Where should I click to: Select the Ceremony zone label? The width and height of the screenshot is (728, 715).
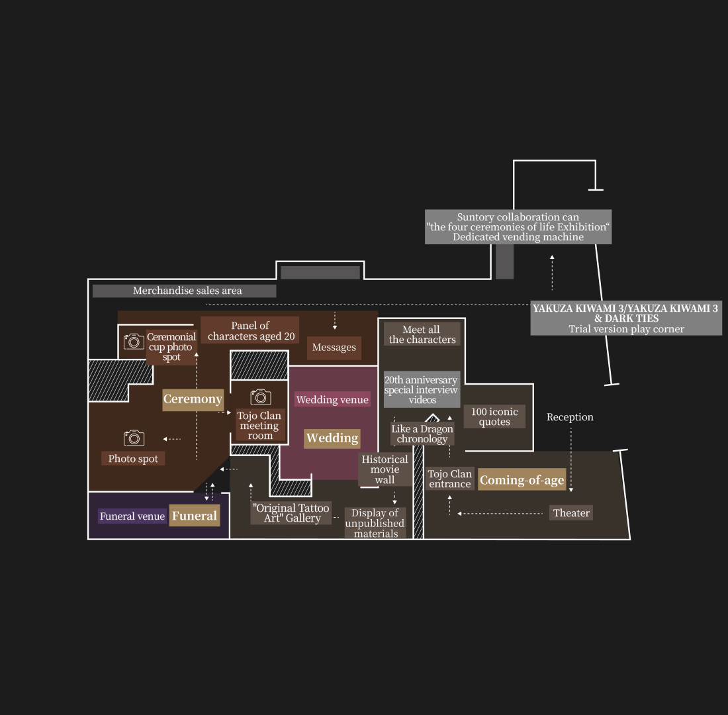click(193, 399)
